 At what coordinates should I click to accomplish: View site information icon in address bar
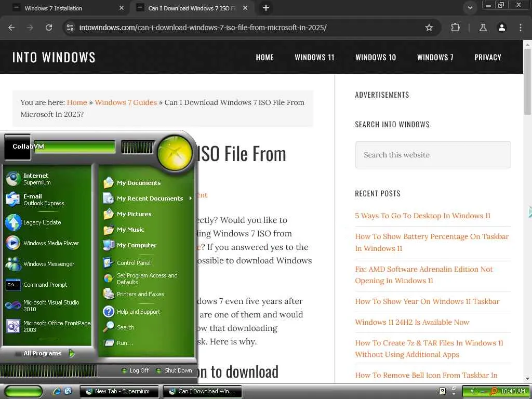tap(70, 28)
